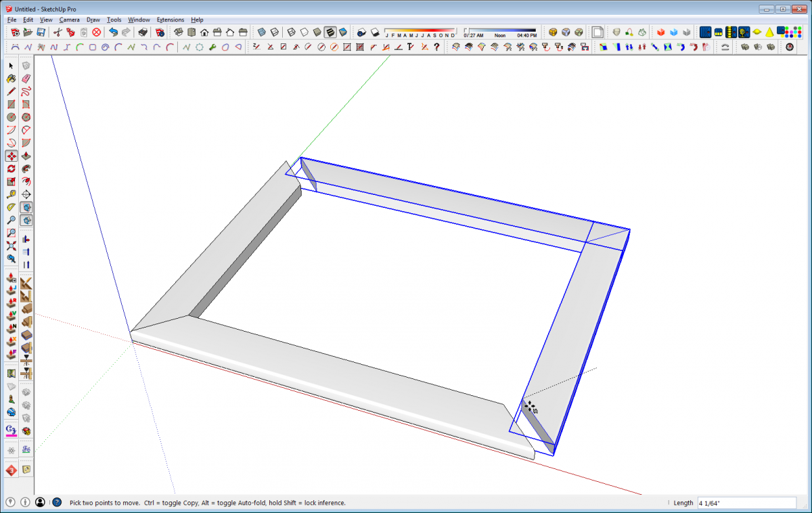Toggle X-ray face style

(x=261, y=32)
